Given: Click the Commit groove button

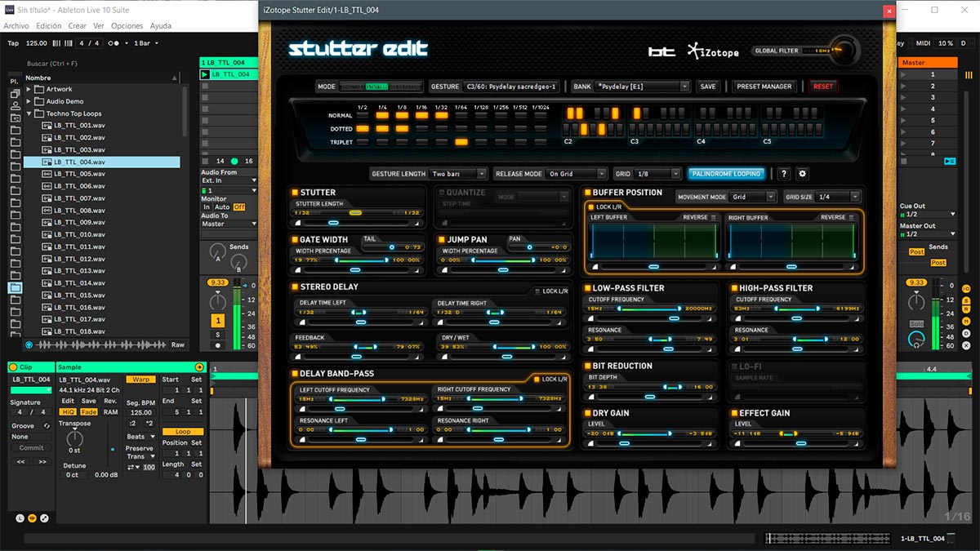Looking at the screenshot, I should click(x=31, y=448).
